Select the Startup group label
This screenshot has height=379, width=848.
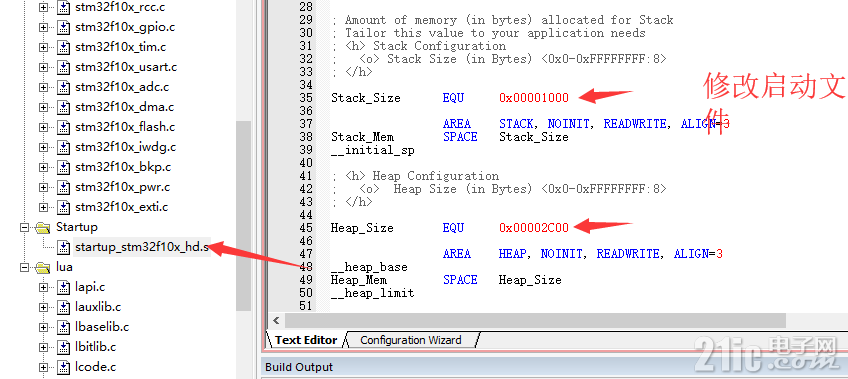tap(77, 228)
